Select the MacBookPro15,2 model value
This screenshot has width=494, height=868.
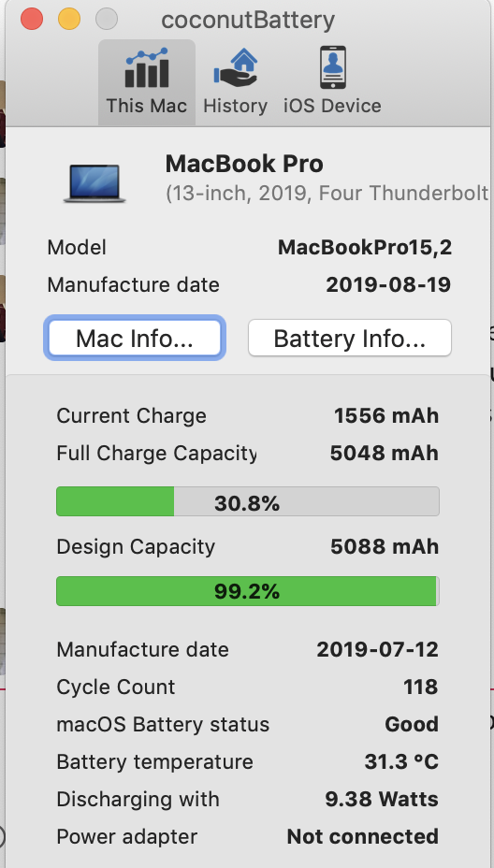(x=364, y=248)
